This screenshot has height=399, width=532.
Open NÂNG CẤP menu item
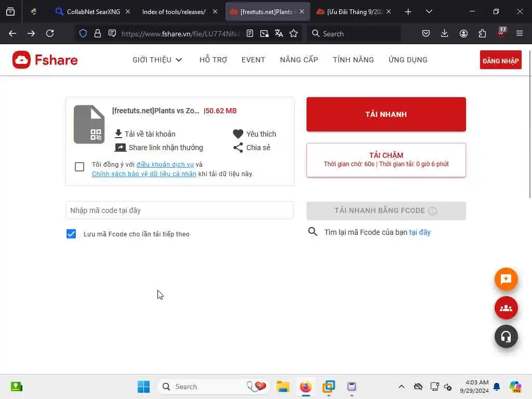[299, 60]
